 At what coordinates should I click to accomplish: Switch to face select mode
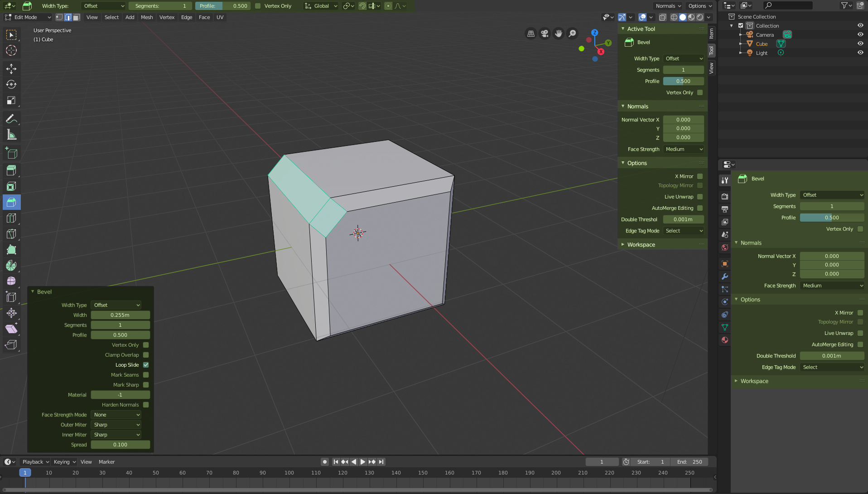(76, 17)
